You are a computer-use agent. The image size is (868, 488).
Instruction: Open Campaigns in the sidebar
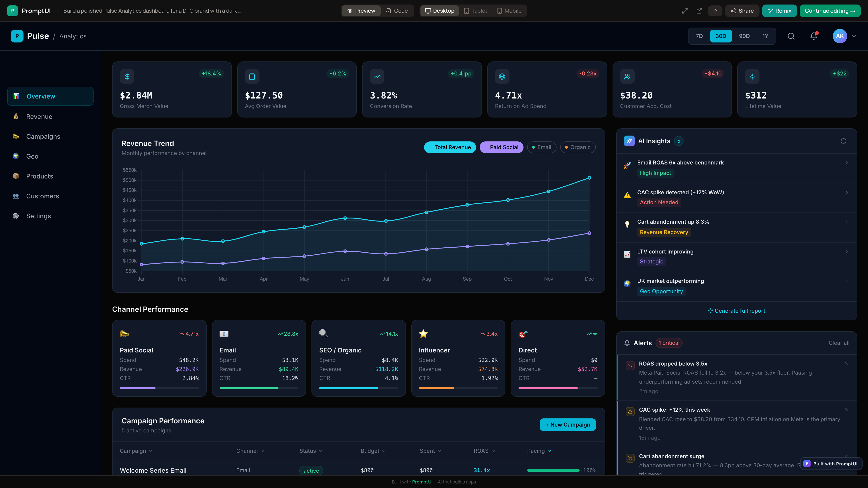point(43,136)
